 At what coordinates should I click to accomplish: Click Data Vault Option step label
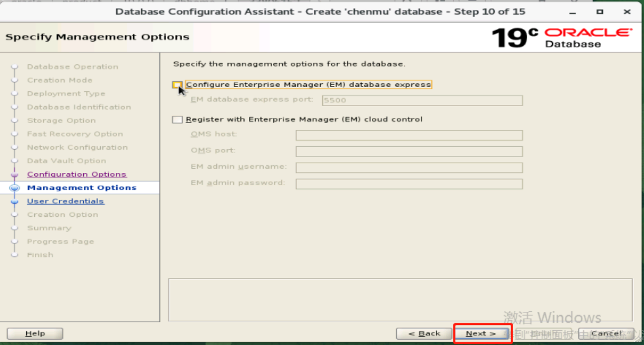pyautogui.click(x=66, y=161)
